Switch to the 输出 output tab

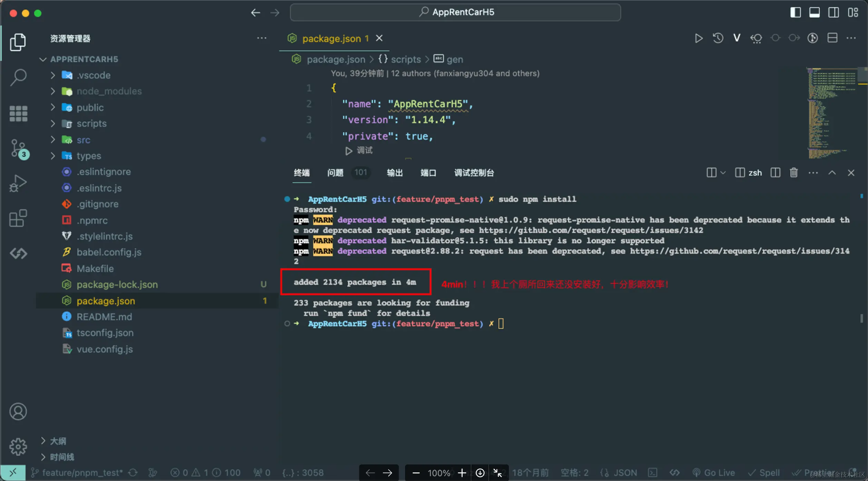395,173
